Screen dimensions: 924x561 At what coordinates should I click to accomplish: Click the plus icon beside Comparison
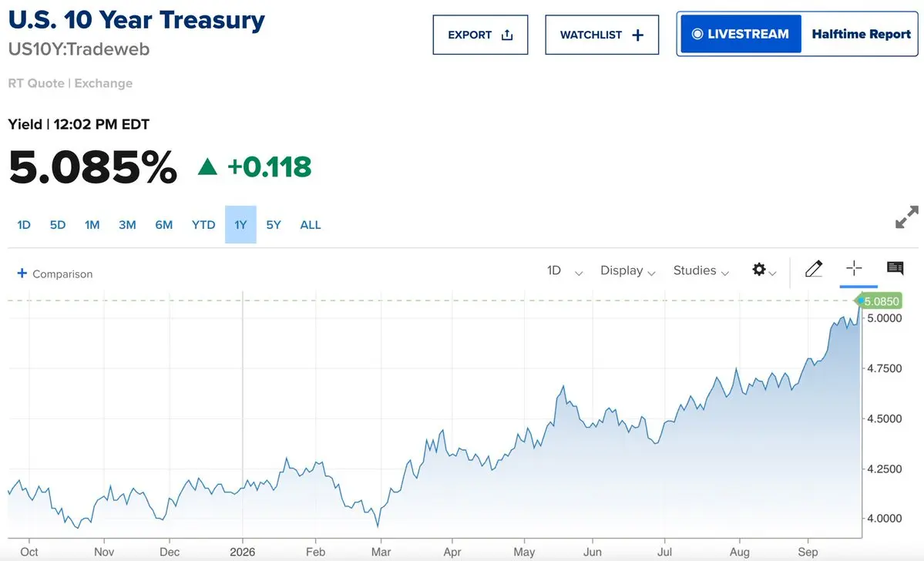coord(22,274)
